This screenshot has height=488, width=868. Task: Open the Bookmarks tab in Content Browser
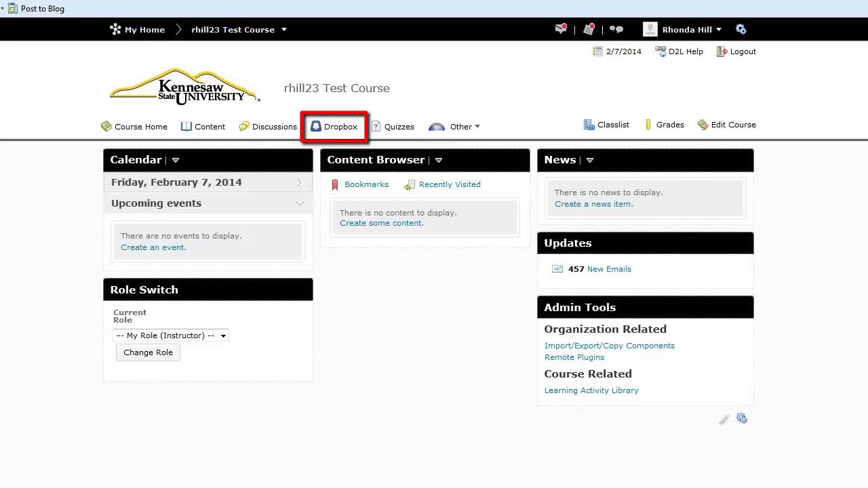[x=359, y=184]
